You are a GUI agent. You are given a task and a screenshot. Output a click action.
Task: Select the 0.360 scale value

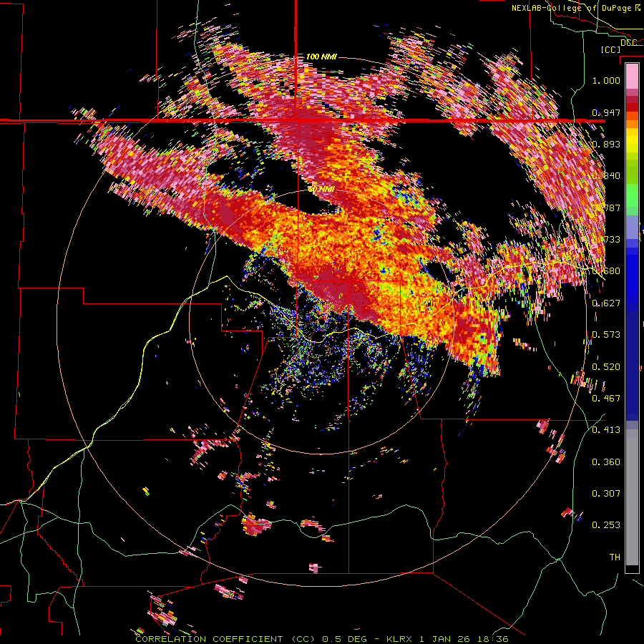pyautogui.click(x=606, y=462)
